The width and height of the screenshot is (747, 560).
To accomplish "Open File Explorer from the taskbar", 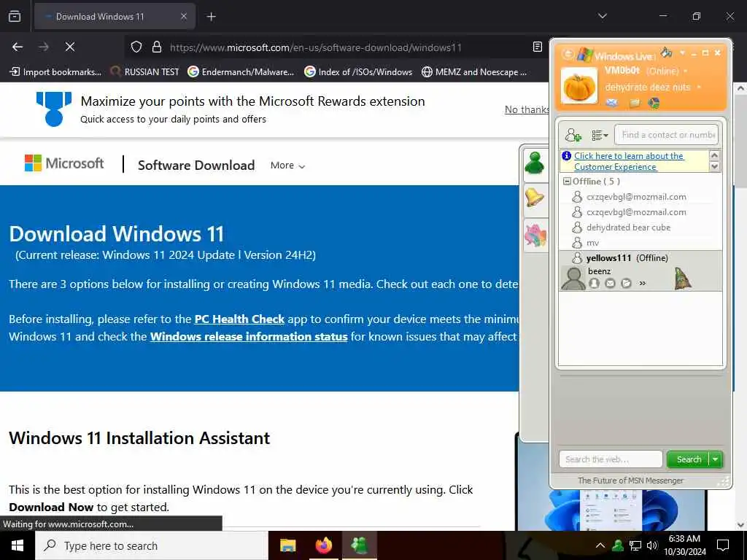I will pyautogui.click(x=287, y=545).
